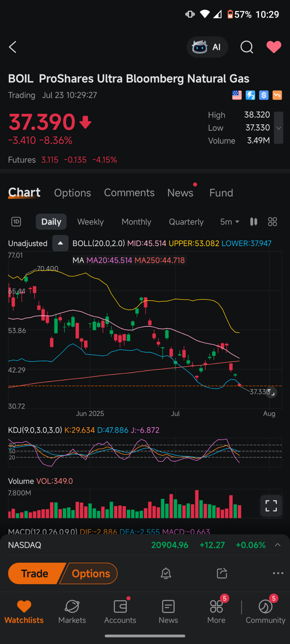Tap the orange chart badge icon

(277, 95)
